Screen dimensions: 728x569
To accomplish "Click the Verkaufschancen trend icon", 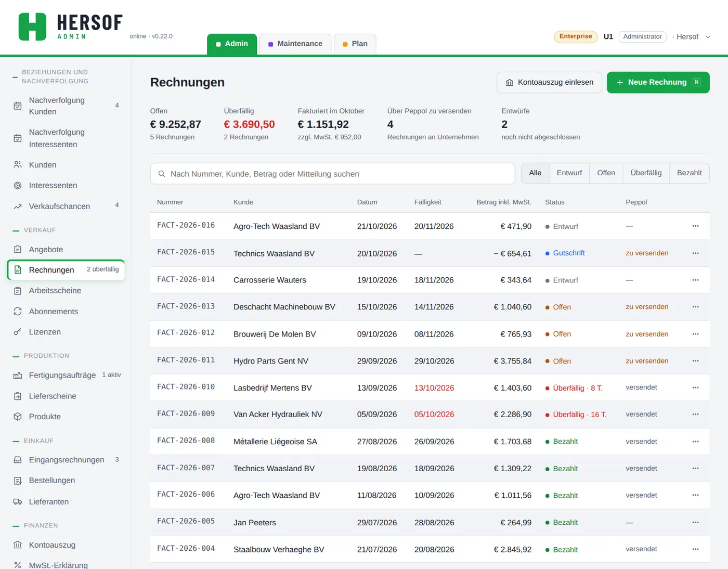I will click(x=18, y=206).
